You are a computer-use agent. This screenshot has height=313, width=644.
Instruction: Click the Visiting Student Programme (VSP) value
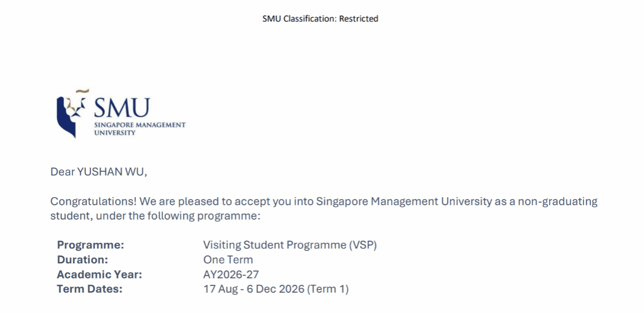[x=290, y=245]
